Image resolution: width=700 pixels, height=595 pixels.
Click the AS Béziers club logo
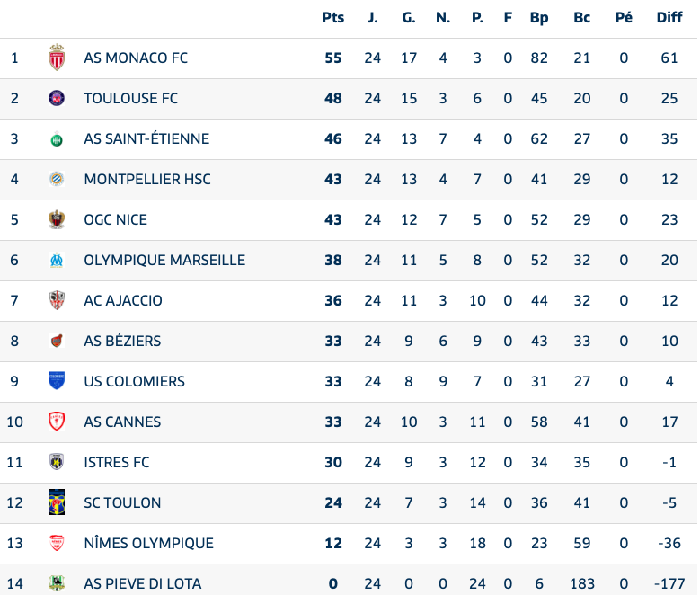pyautogui.click(x=57, y=341)
